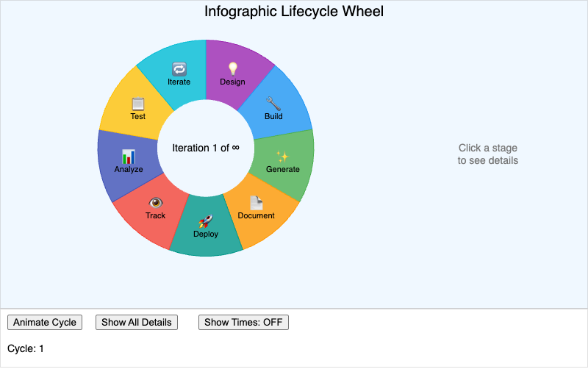The width and height of the screenshot is (588, 369).
Task: Click the 'Iteration 1 of ∞' center text
Action: 206,148
